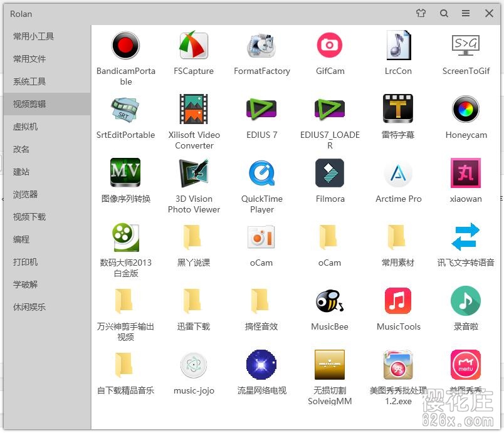Open FSCapture app icon

tap(194, 45)
